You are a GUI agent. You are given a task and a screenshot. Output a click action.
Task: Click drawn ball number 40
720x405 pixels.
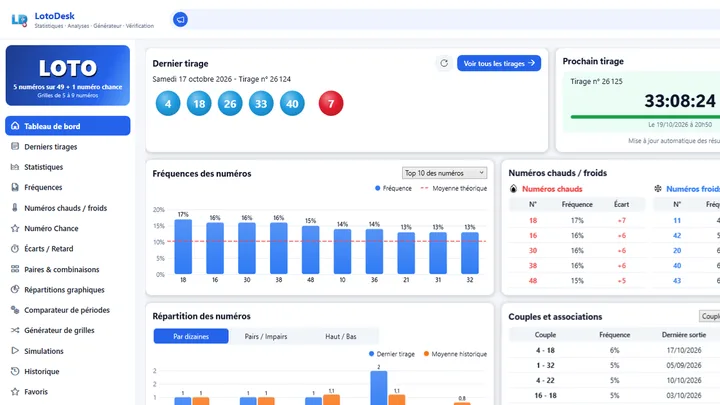pos(292,103)
